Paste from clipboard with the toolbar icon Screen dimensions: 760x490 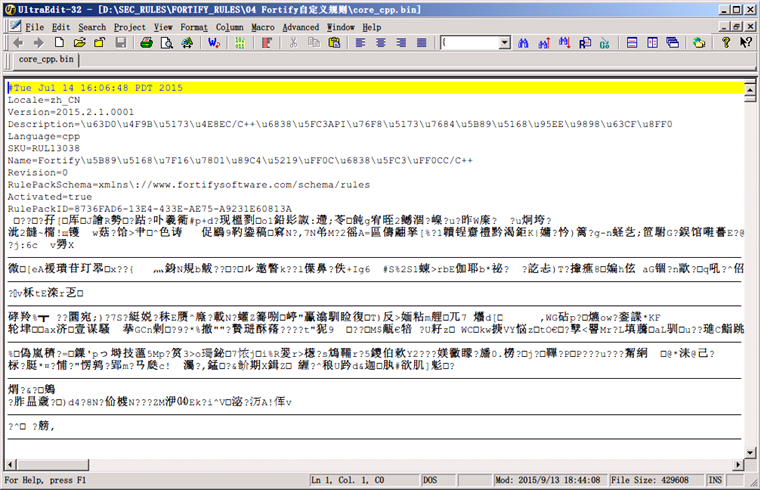(x=334, y=43)
